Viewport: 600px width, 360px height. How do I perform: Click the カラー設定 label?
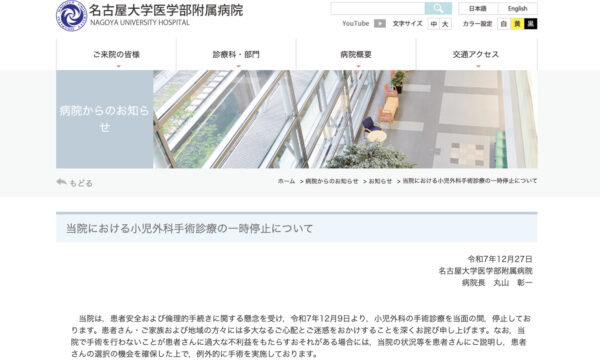click(477, 24)
